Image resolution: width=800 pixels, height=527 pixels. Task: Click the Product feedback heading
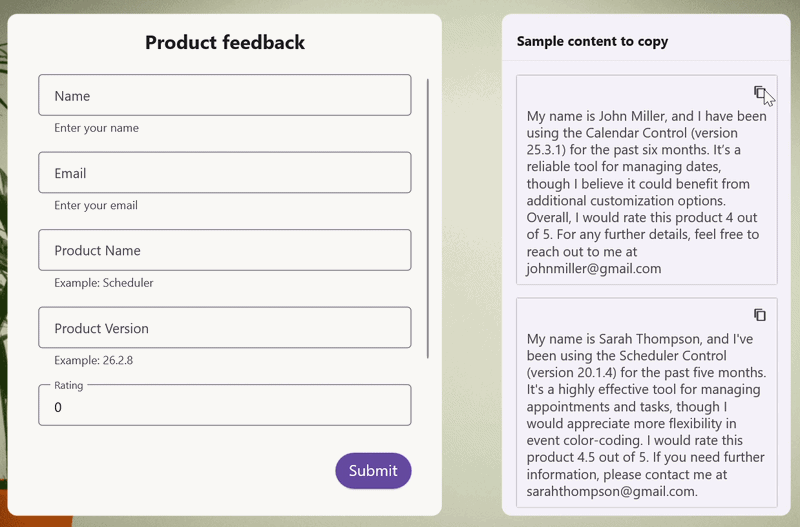225,42
